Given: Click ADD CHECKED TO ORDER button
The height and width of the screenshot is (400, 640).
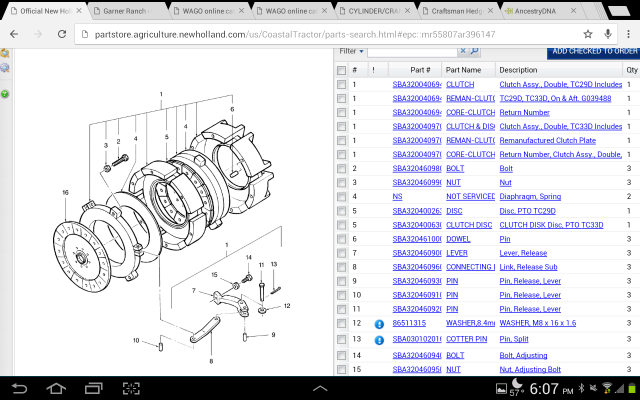Looking at the screenshot, I should [x=593, y=52].
